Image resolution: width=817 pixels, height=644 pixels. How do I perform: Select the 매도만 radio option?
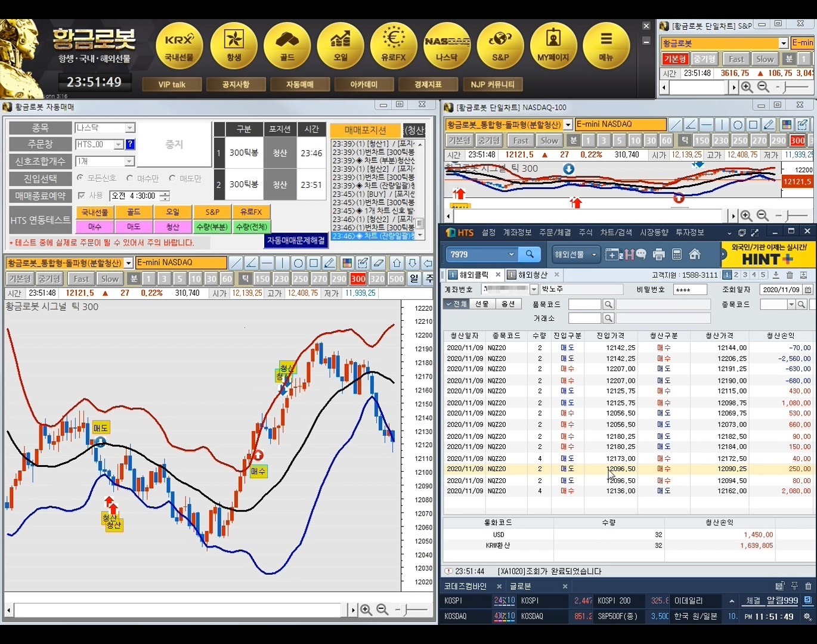coord(172,178)
